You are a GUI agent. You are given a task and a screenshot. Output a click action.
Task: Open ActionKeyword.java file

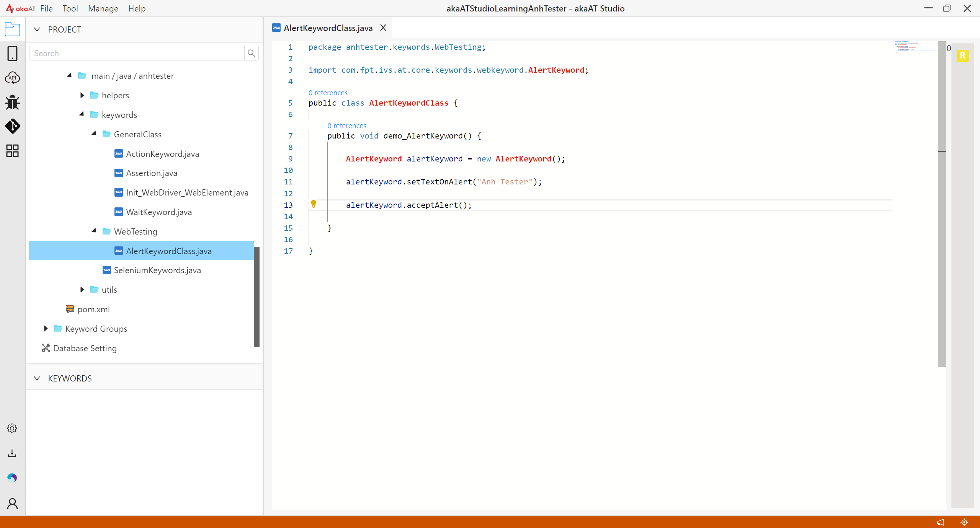tap(163, 154)
